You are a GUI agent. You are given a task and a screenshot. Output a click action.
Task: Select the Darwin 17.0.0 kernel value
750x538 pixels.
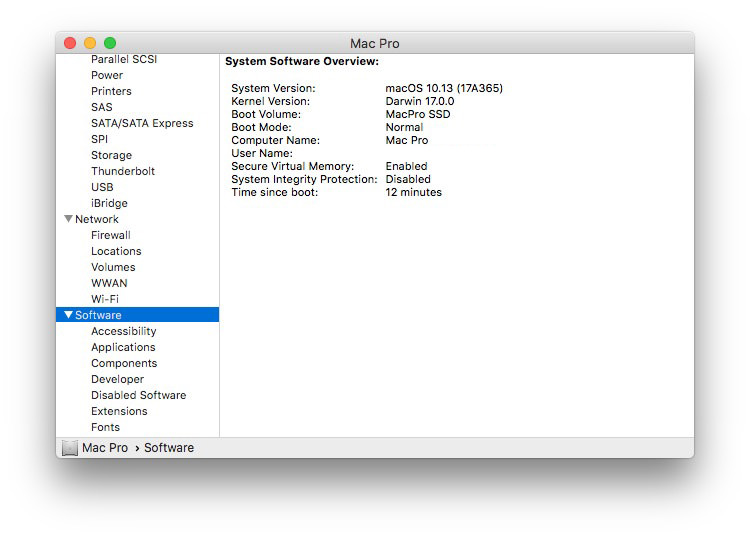tap(420, 101)
